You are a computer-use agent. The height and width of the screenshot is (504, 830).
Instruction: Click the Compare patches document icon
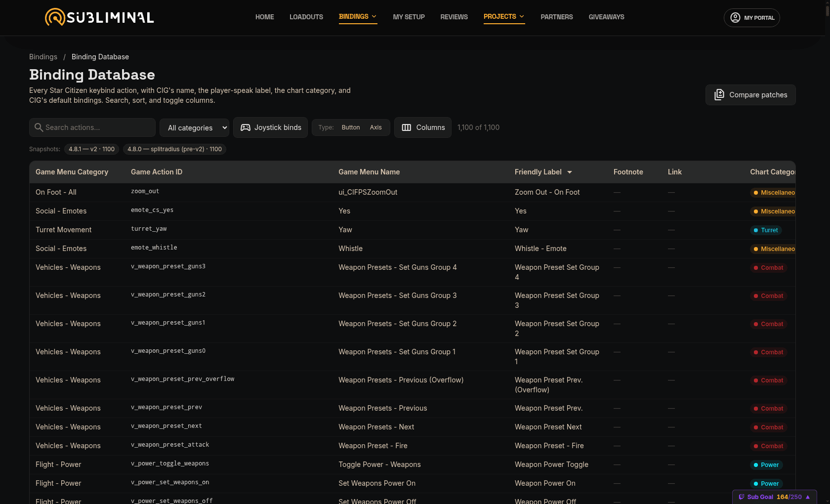click(719, 94)
